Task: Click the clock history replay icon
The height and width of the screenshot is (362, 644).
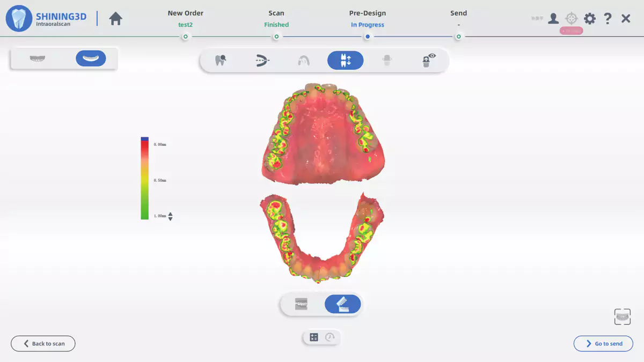Action: tap(330, 337)
